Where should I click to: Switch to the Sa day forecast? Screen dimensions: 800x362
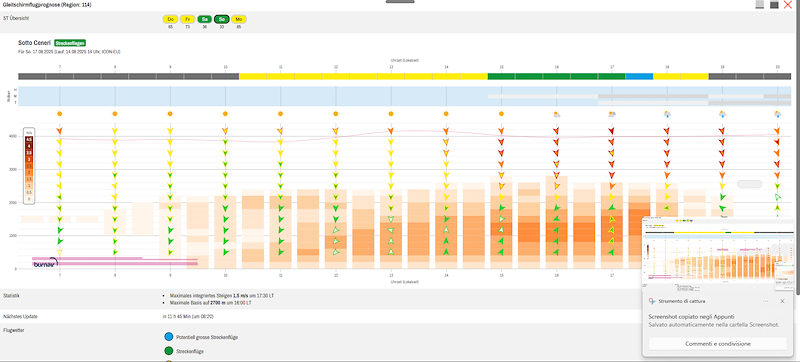pos(205,19)
